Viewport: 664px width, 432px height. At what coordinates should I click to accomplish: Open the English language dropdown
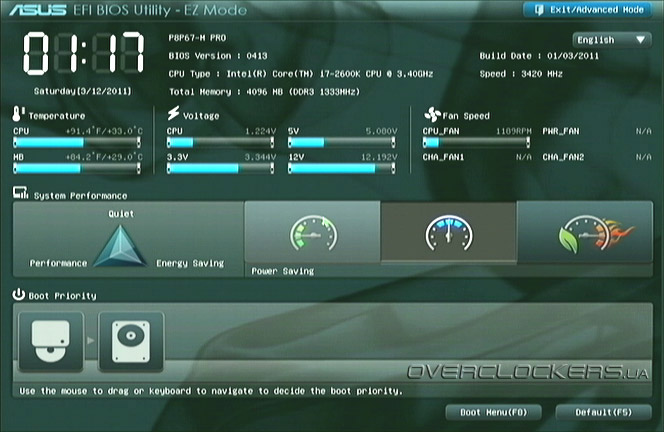tap(611, 40)
